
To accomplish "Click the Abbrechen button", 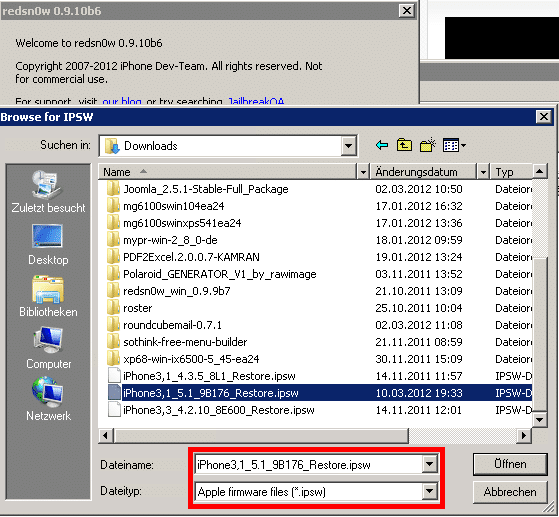I will [x=510, y=492].
